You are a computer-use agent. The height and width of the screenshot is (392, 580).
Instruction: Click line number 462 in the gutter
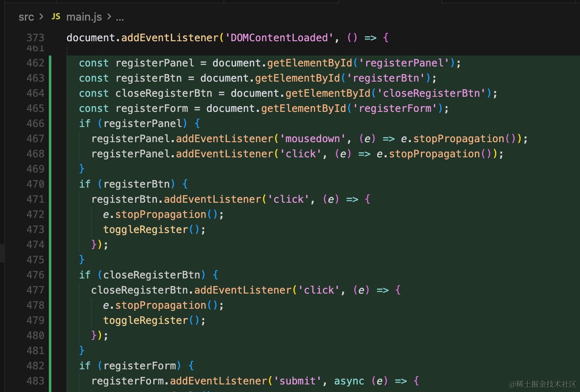tap(35, 63)
